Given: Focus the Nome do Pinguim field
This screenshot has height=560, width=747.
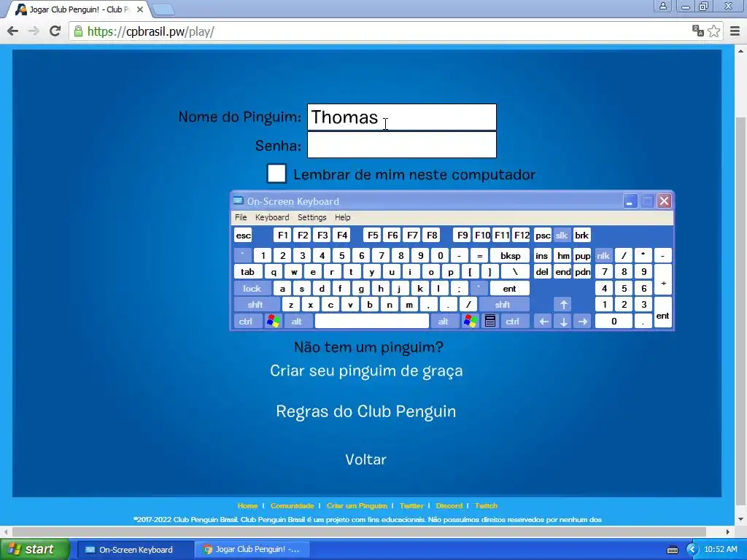Looking at the screenshot, I should (402, 117).
